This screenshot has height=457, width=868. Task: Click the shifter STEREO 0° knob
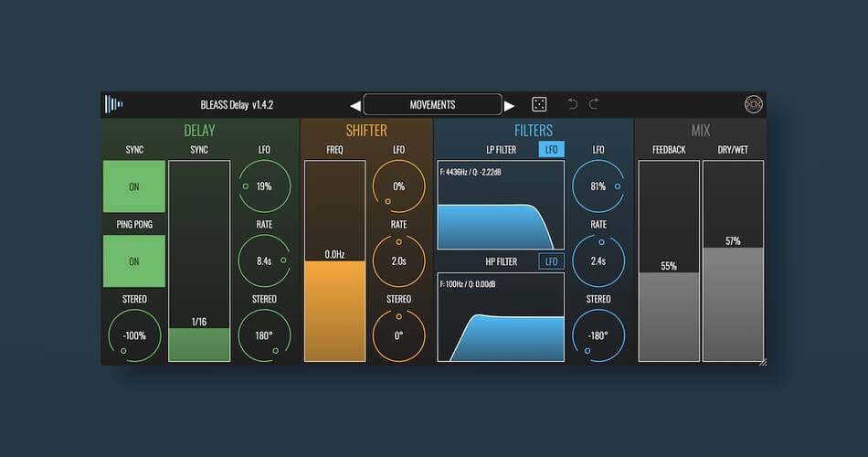point(398,335)
